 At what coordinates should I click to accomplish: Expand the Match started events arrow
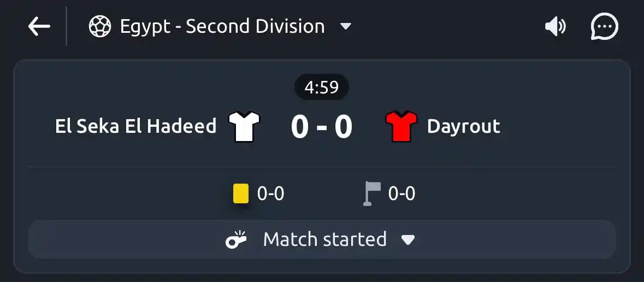[x=408, y=240]
